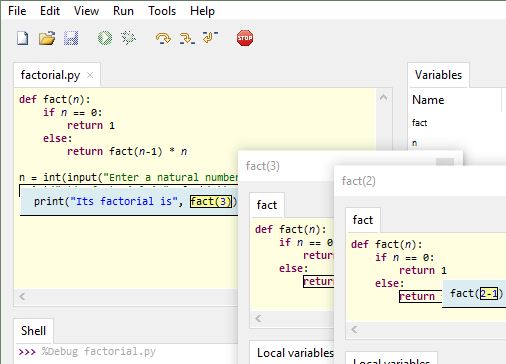Open the Edit menu
The image size is (506, 364).
coord(50,11)
